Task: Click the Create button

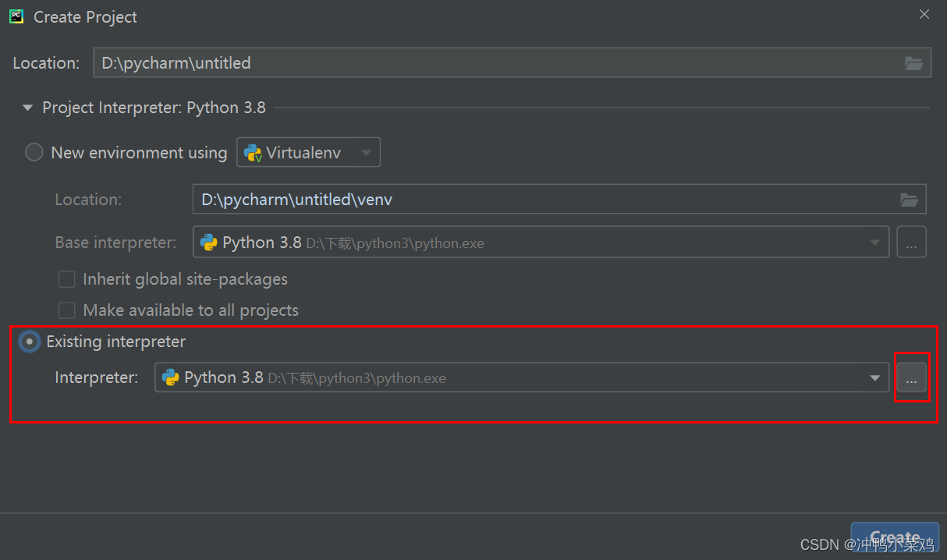Action: [895, 537]
